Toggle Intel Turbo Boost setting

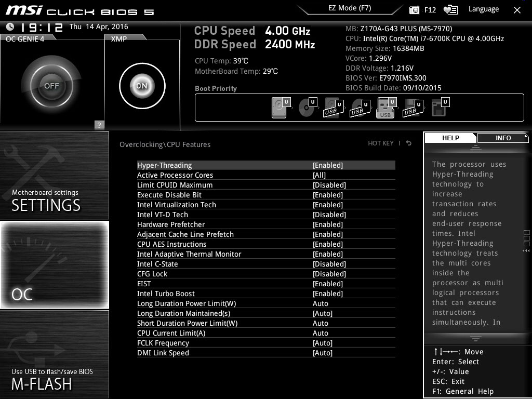click(266, 294)
